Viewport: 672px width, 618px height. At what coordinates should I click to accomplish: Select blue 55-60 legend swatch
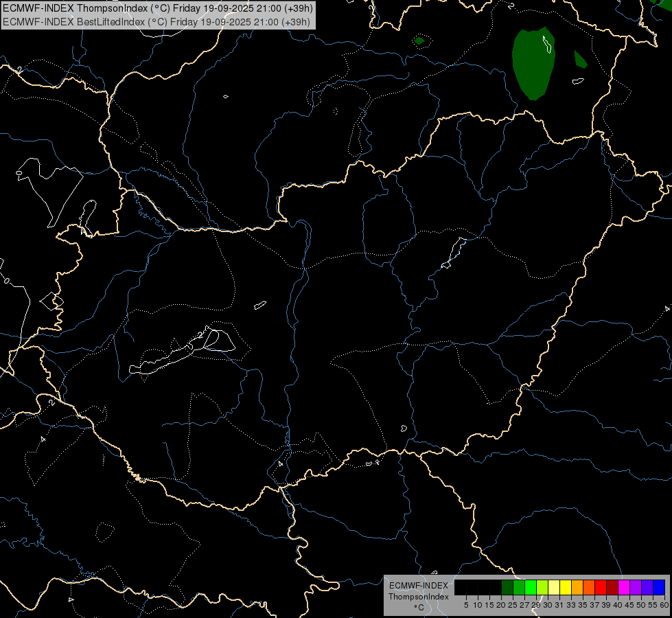point(659,587)
